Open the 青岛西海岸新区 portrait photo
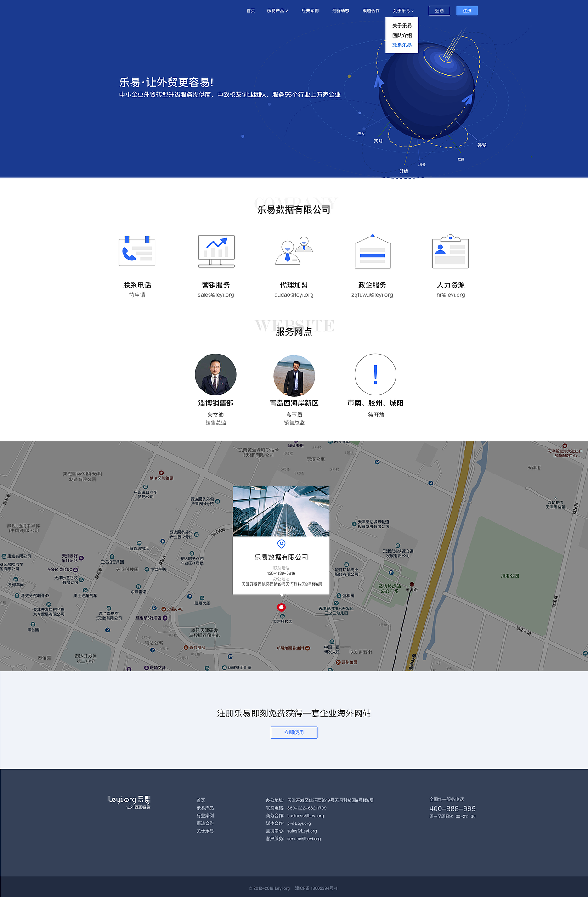 (x=294, y=376)
